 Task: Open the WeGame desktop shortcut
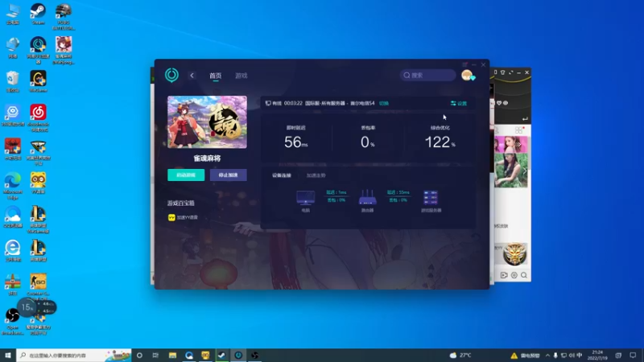38,81
